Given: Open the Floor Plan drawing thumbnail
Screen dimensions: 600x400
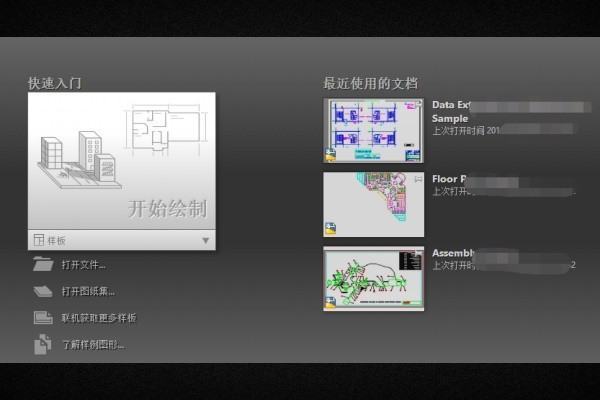Looking at the screenshot, I should (373, 204).
